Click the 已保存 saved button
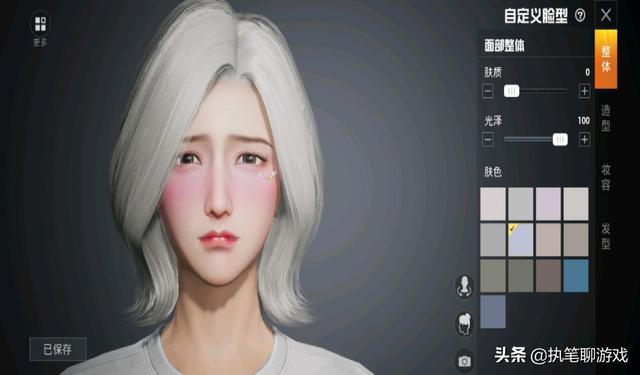640x375 pixels. click(58, 349)
